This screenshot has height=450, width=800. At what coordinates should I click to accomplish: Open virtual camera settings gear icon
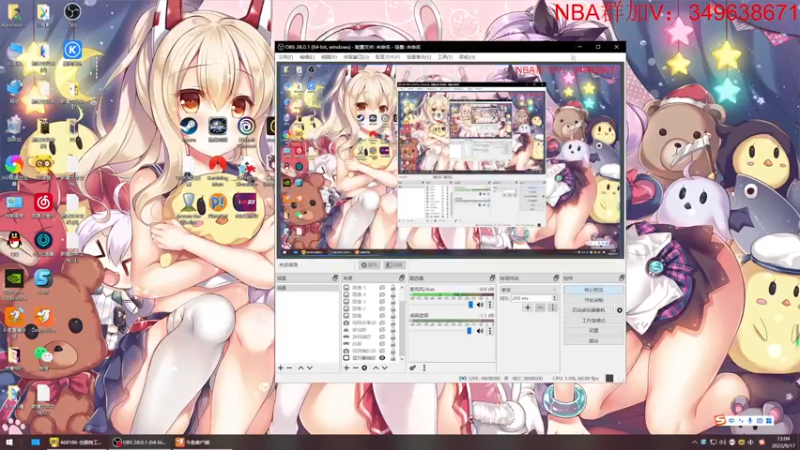[619, 310]
